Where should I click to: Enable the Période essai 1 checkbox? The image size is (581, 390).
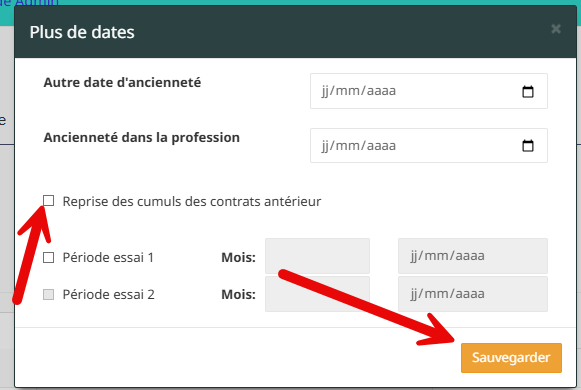click(x=49, y=257)
